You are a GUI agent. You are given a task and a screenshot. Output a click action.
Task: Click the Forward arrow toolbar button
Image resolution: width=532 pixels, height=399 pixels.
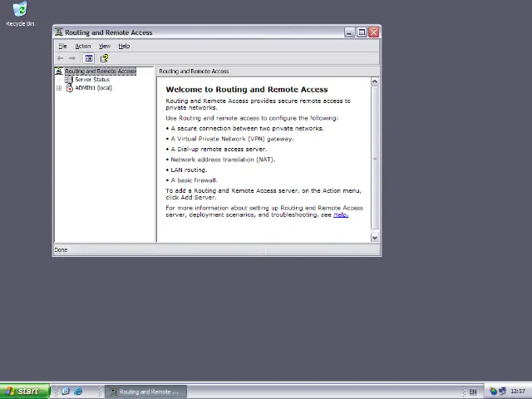point(72,58)
